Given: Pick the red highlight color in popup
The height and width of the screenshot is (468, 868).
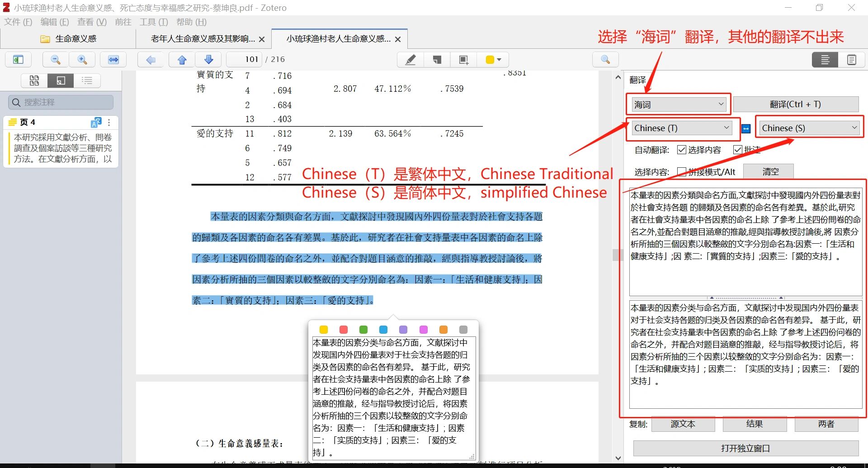Looking at the screenshot, I should point(344,330).
